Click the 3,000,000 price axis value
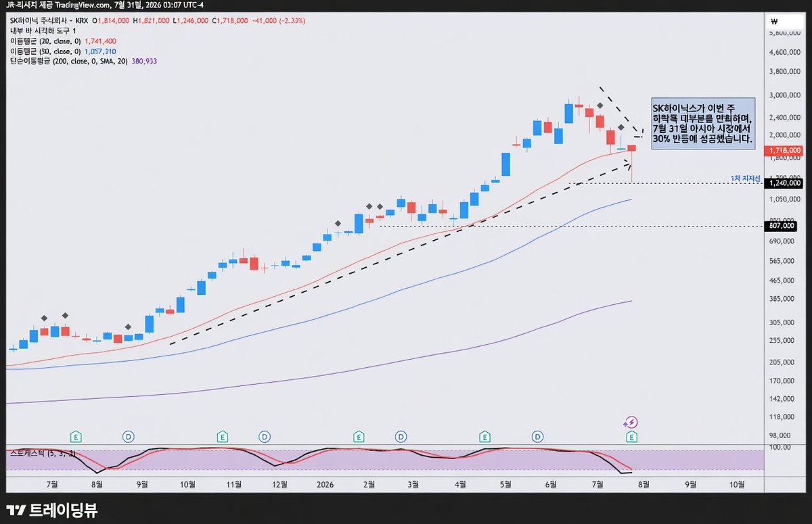The image size is (812, 524). [x=786, y=95]
